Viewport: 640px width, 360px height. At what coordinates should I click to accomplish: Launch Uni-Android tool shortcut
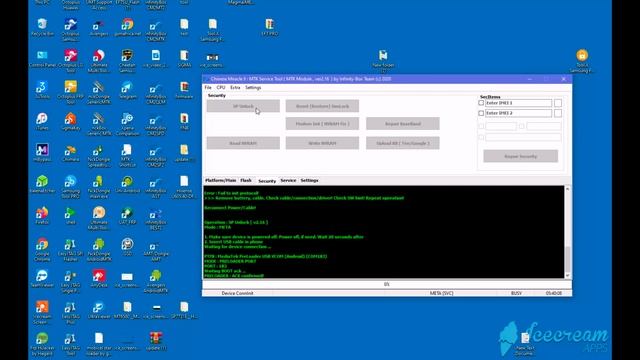[x=127, y=184]
